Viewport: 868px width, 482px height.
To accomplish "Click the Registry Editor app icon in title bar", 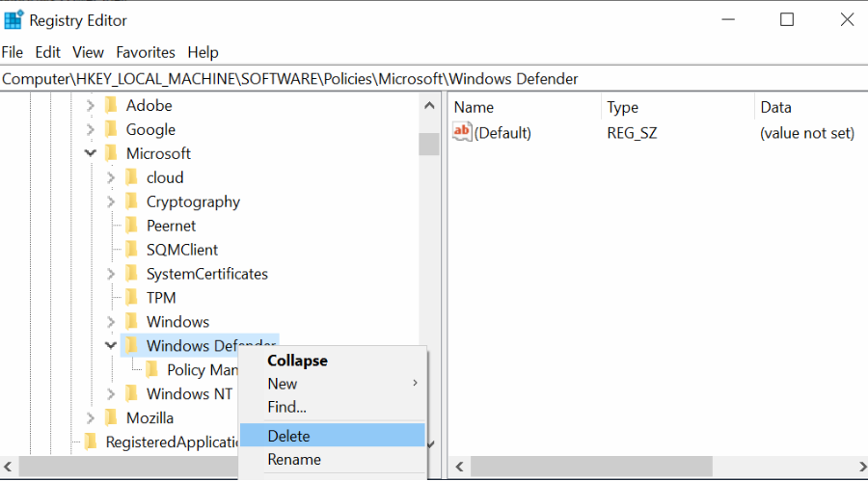I will pos(14,20).
